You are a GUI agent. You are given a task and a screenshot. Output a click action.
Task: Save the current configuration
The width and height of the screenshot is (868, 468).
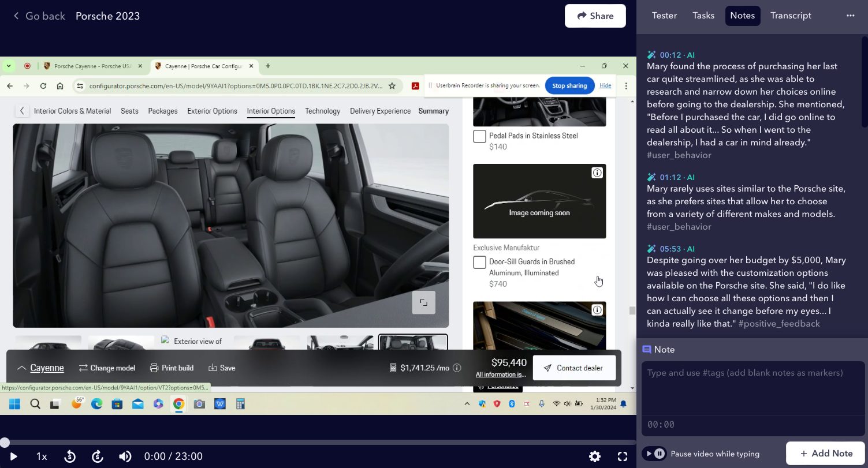tap(222, 368)
